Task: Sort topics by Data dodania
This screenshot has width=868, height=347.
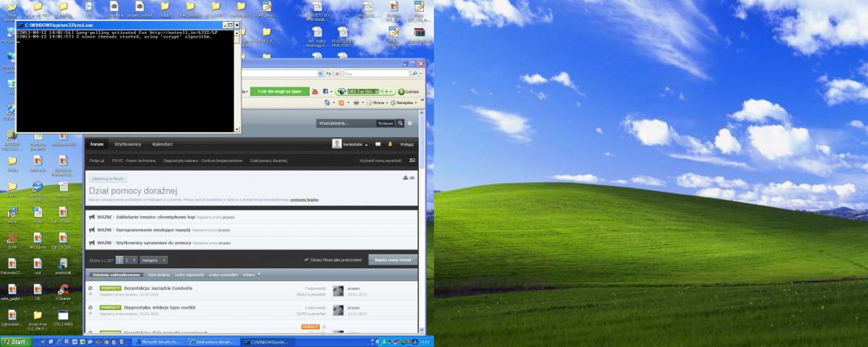Action: [x=159, y=275]
